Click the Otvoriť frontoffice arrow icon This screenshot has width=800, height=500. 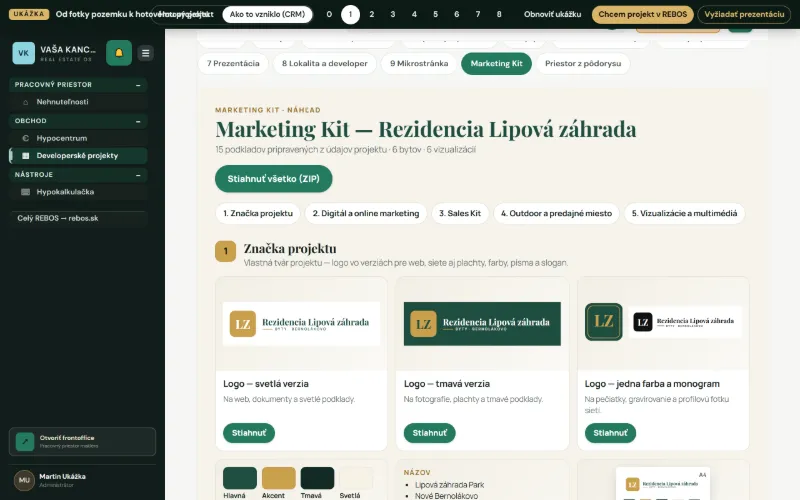point(25,441)
